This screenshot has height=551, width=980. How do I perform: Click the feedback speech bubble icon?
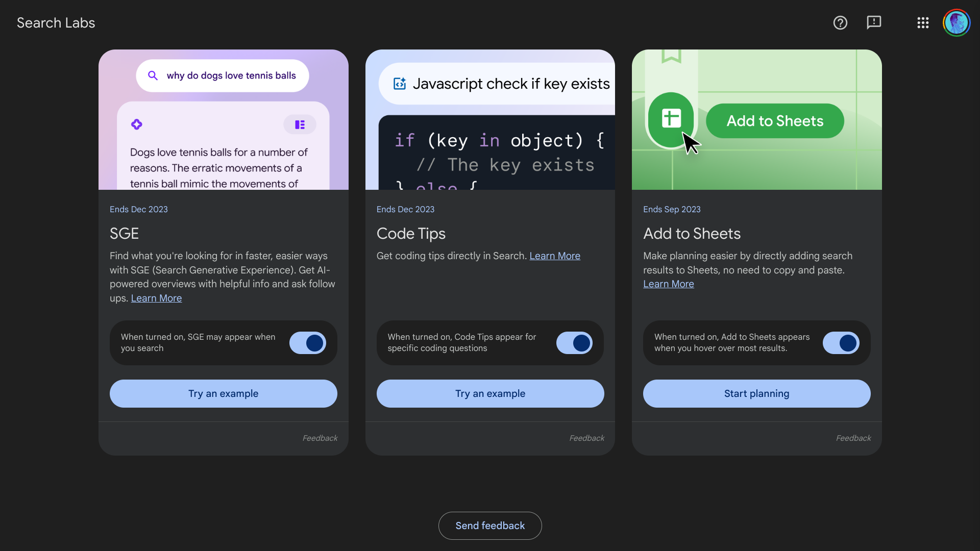(874, 22)
